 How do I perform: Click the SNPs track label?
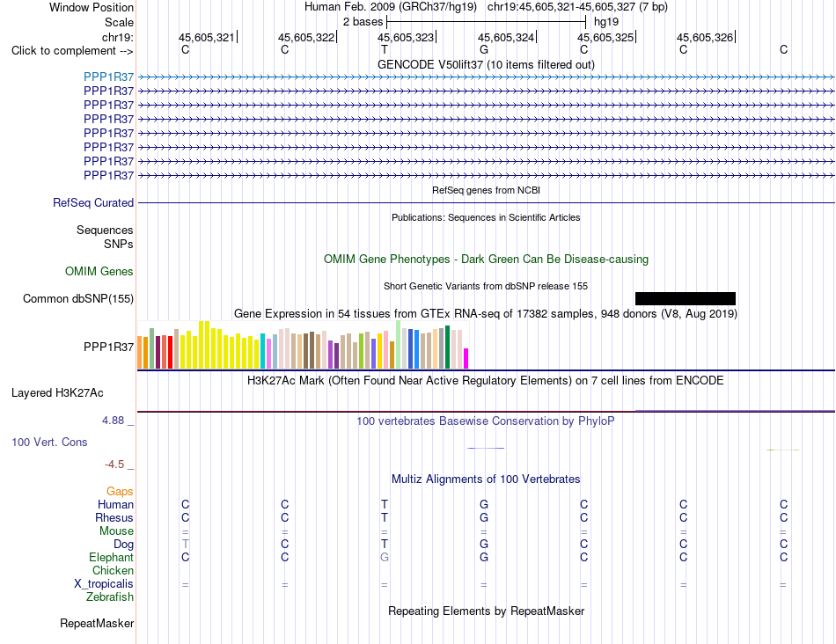[x=119, y=244]
